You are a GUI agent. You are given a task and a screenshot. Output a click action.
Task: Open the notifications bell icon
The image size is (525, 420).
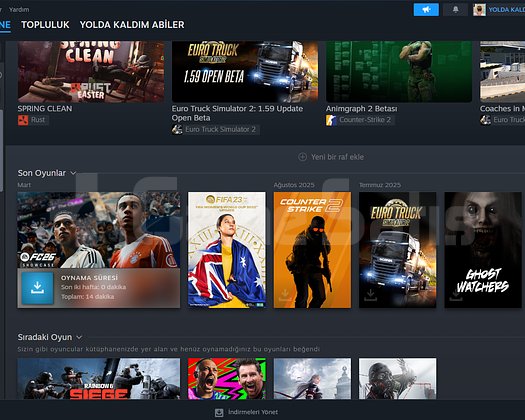[455, 9]
